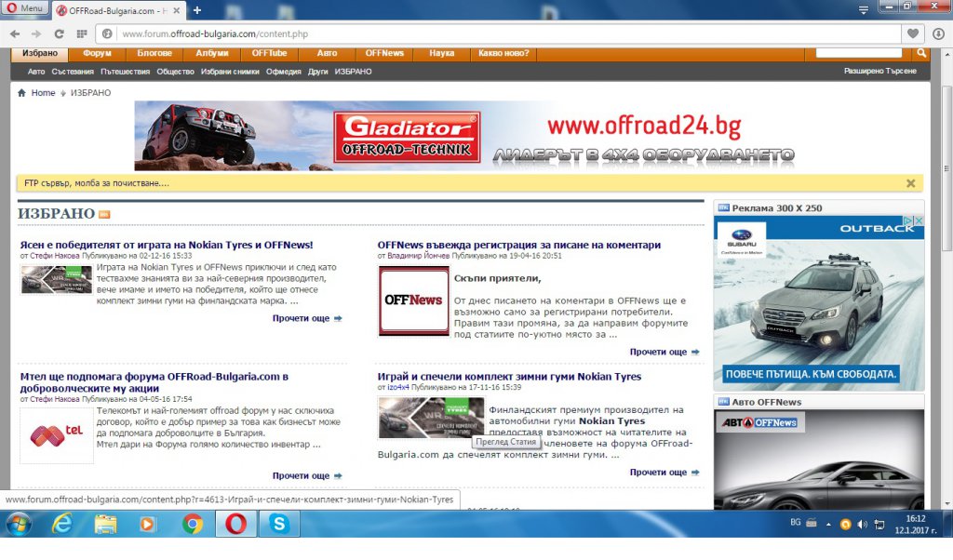Open the Mtel logo thumbnail

click(x=57, y=435)
